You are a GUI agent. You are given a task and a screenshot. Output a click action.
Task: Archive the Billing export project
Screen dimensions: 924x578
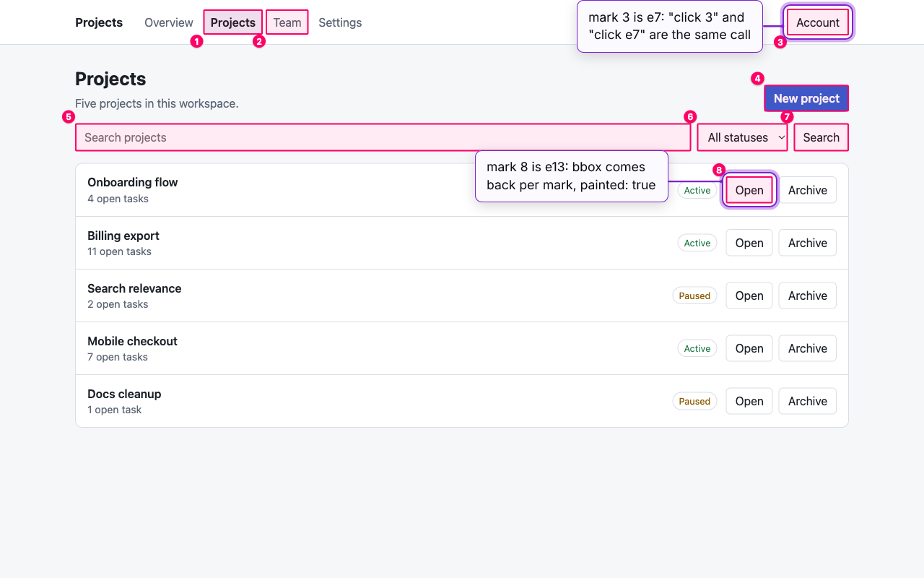(808, 243)
